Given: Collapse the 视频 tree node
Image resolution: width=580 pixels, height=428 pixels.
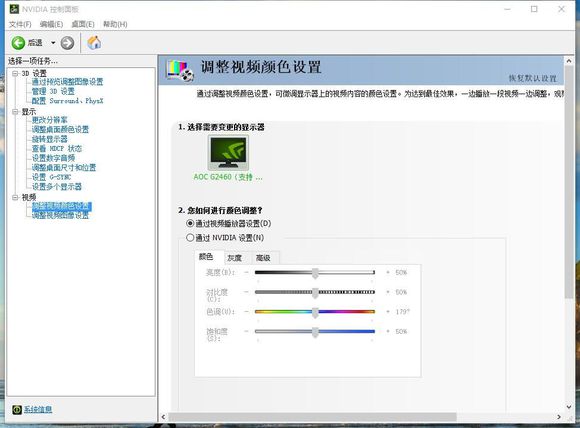Looking at the screenshot, I should tap(15, 197).
